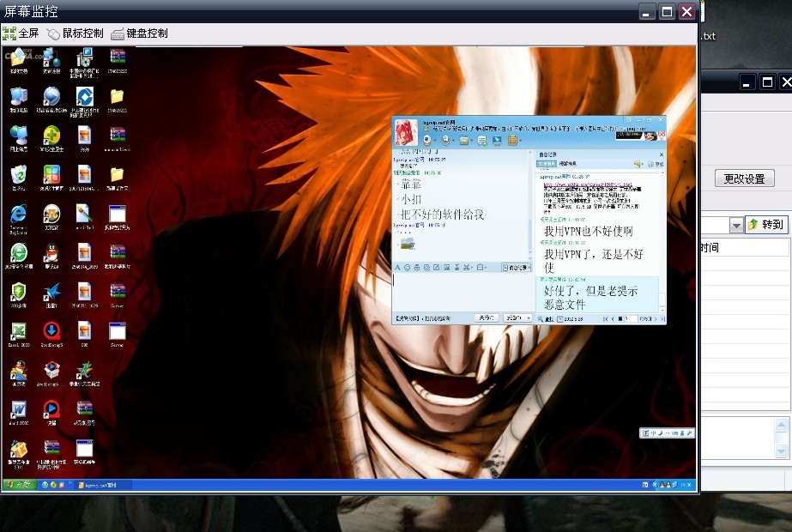Expand the webcam icon dropdown arrow

click(435, 141)
